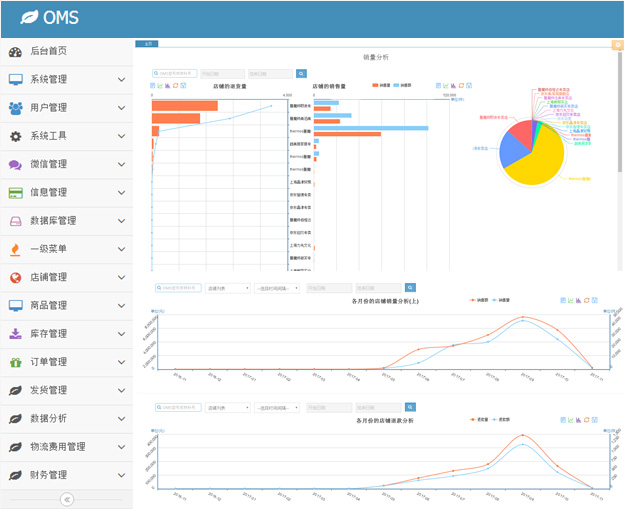The image size is (624, 509).
Task: Click the 物流费用管理 leaf icon
Action: coord(16,447)
